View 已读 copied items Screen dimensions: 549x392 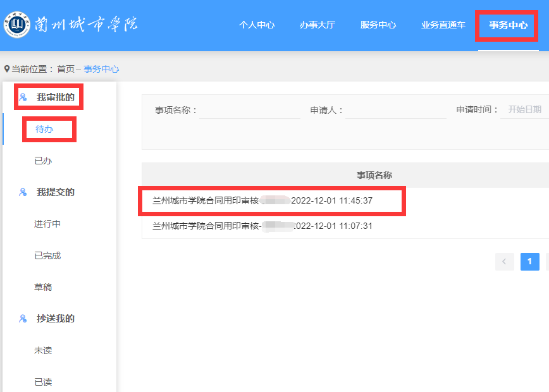(x=43, y=382)
